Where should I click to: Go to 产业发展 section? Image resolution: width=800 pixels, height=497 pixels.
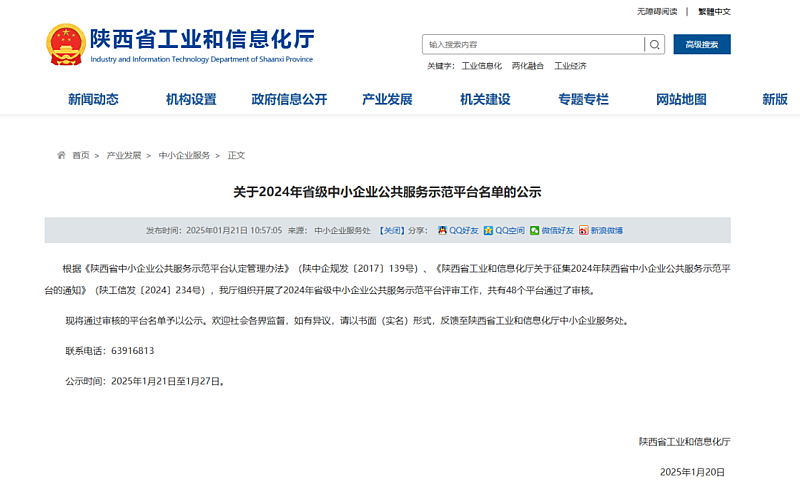387,99
